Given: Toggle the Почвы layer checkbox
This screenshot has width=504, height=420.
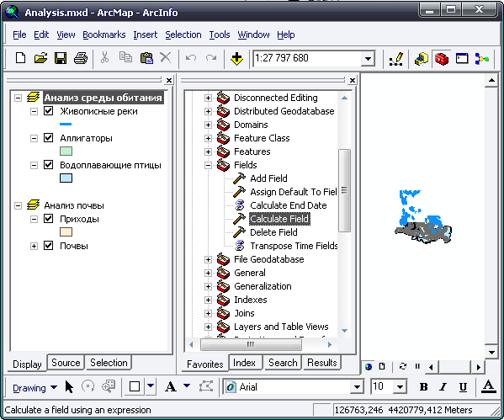Looking at the screenshot, I should click(48, 246).
